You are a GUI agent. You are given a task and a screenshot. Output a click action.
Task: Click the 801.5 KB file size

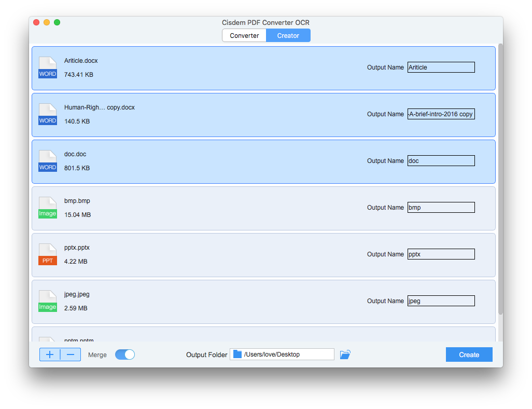(x=77, y=168)
